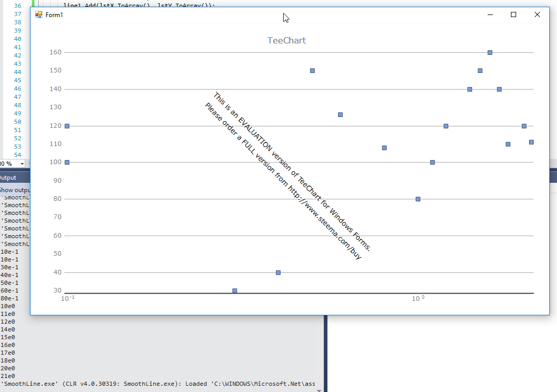557x392 pixels.
Task: Click the output line '21e0'
Action: coord(8,376)
